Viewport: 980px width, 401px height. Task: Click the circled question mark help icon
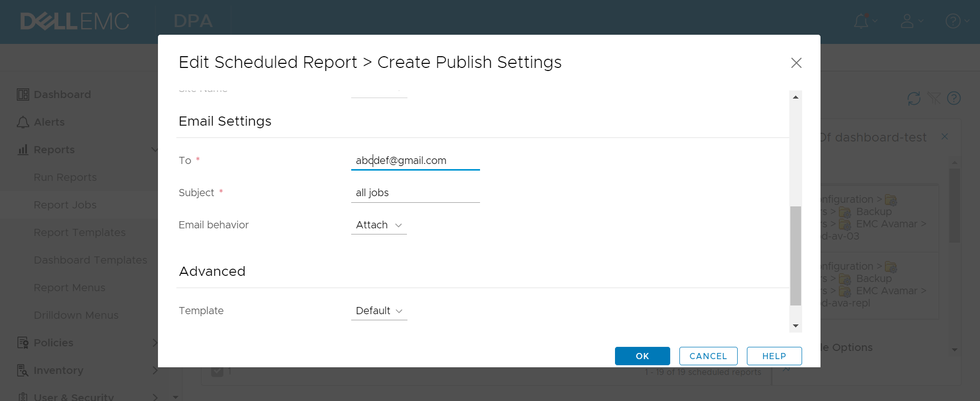[954, 98]
